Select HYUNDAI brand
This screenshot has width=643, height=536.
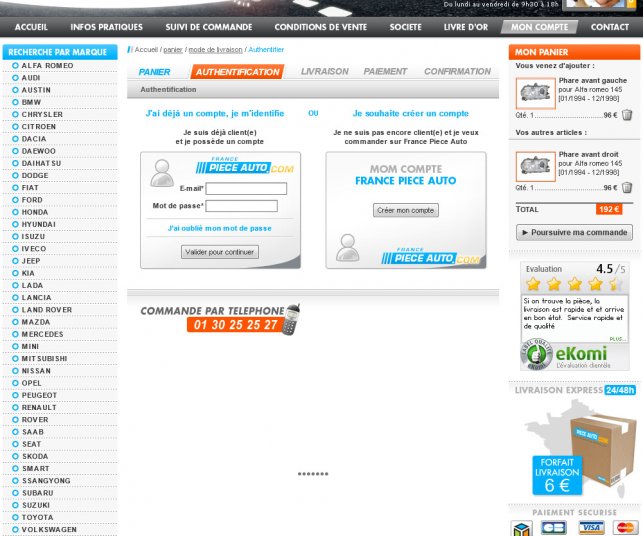click(39, 224)
